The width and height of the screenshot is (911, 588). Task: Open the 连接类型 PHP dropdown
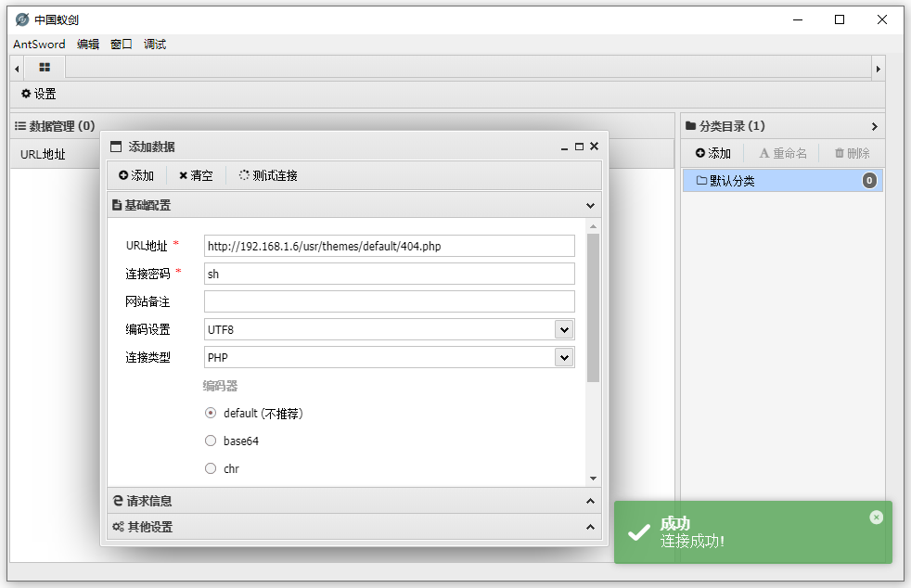(x=563, y=357)
